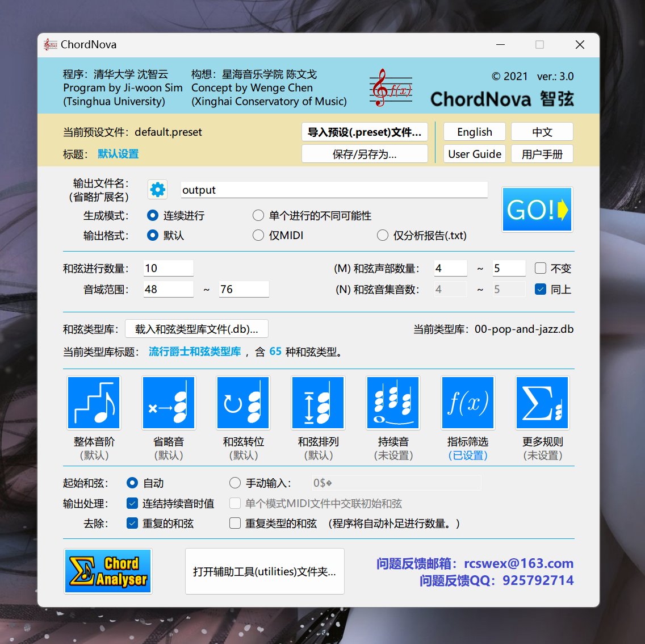Launch the Chord Analyser tool

(x=108, y=571)
